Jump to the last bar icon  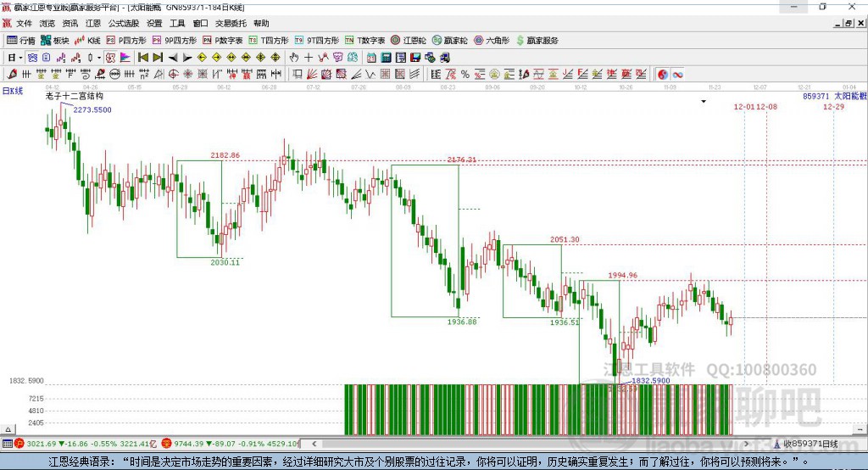[158, 57]
